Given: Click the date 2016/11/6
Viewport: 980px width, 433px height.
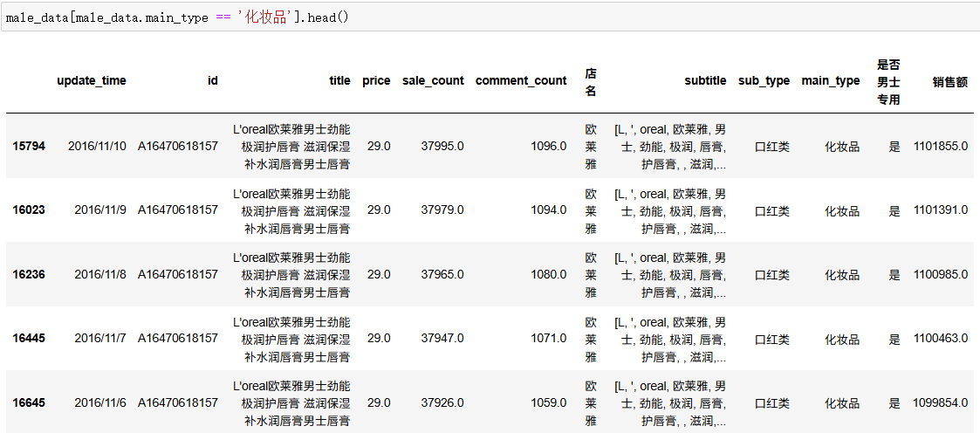Looking at the screenshot, I should tap(100, 403).
